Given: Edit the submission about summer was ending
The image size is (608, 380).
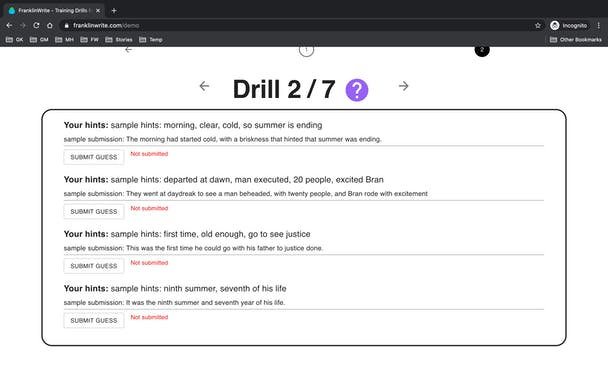Looking at the screenshot, I should pyautogui.click(x=304, y=139).
